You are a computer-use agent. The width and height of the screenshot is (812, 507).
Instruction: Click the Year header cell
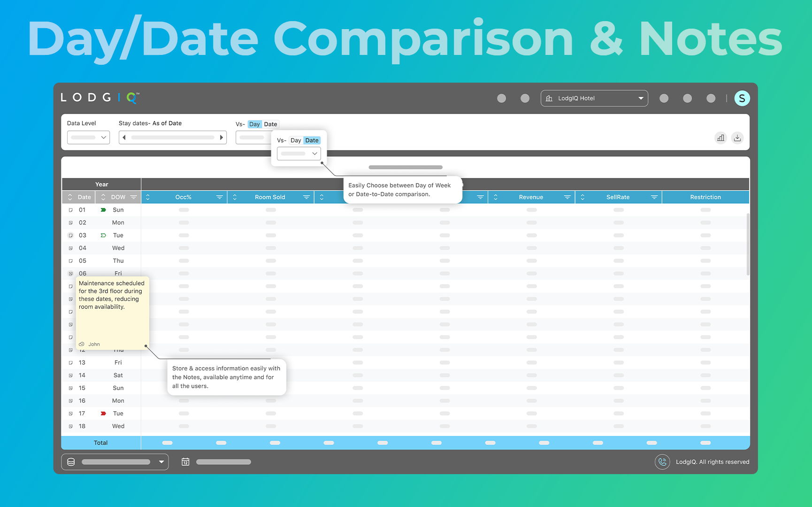click(101, 184)
